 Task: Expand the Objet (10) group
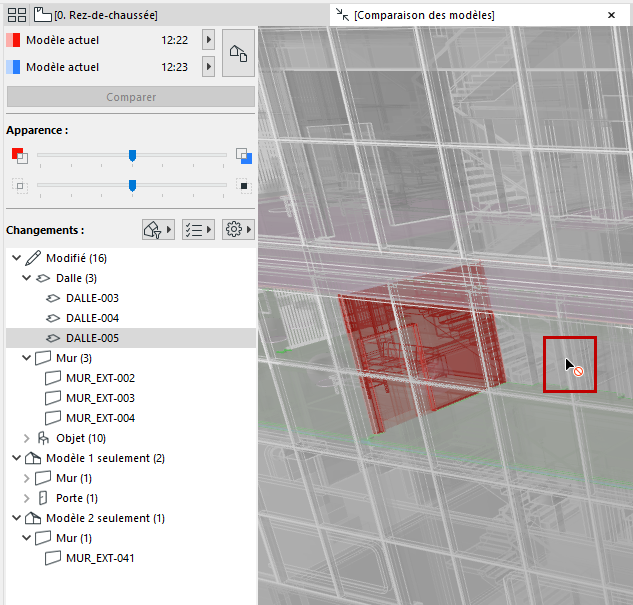point(26,438)
